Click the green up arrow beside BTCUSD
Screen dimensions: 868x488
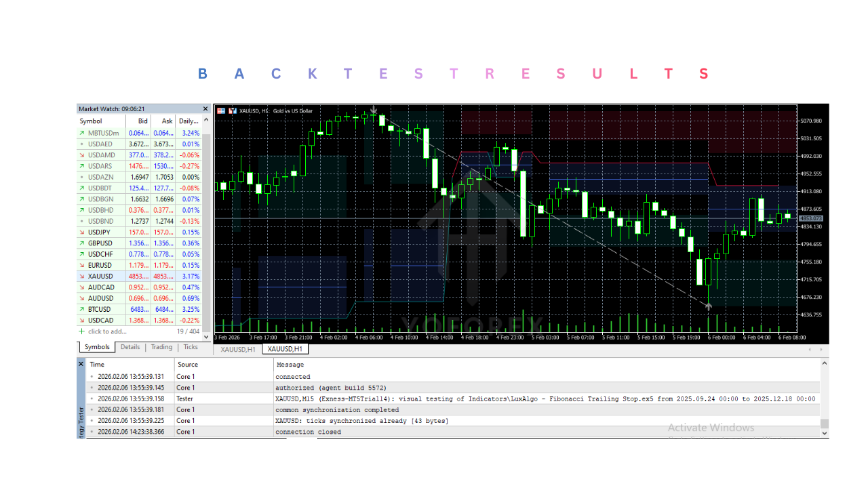click(x=81, y=309)
